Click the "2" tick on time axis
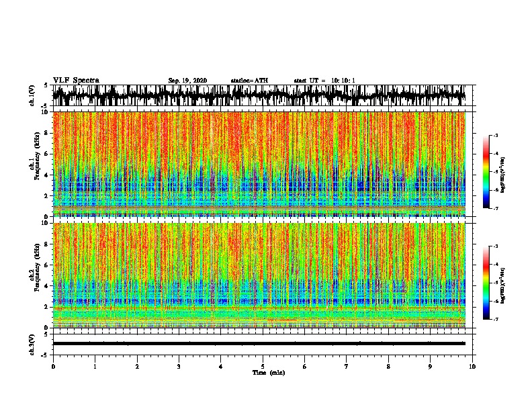Screen dimensions: 532x411 (x=137, y=367)
